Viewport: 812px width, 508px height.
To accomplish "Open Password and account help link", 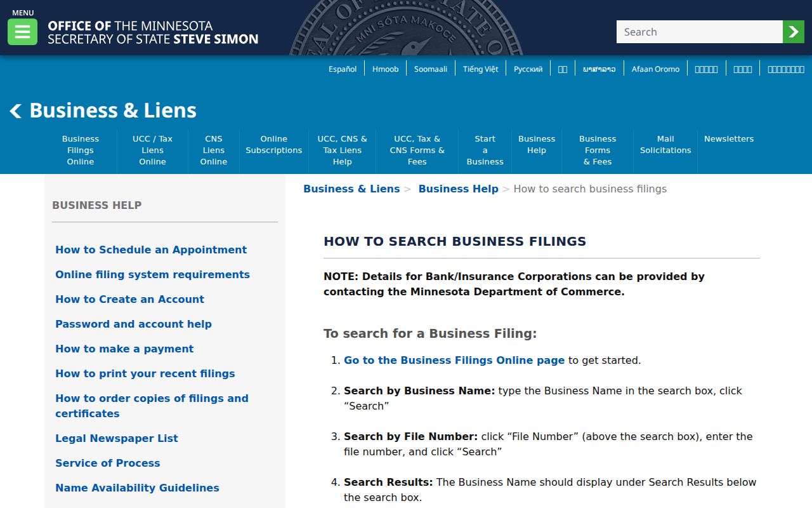I will [x=133, y=324].
